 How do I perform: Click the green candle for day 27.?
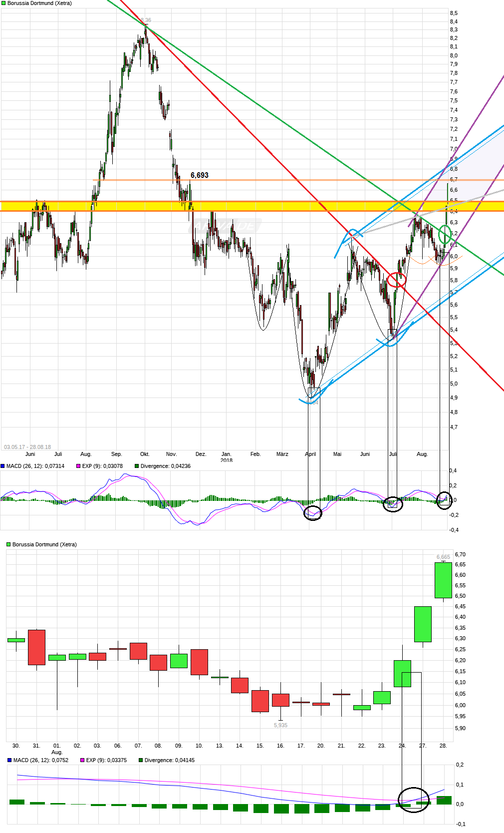click(x=423, y=624)
